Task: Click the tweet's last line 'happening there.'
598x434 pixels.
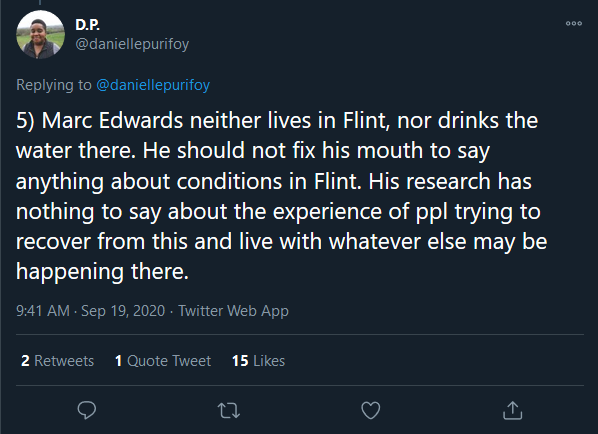Action: (102, 272)
